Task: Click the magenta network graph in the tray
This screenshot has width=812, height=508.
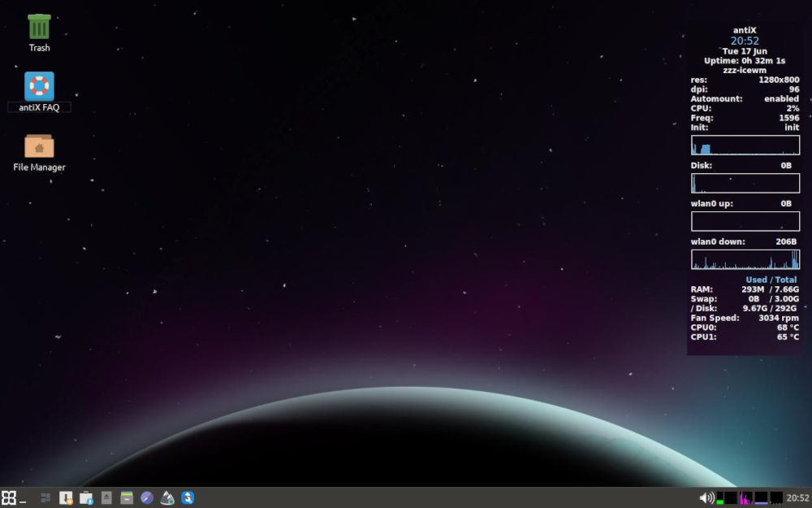Action: tap(745, 497)
